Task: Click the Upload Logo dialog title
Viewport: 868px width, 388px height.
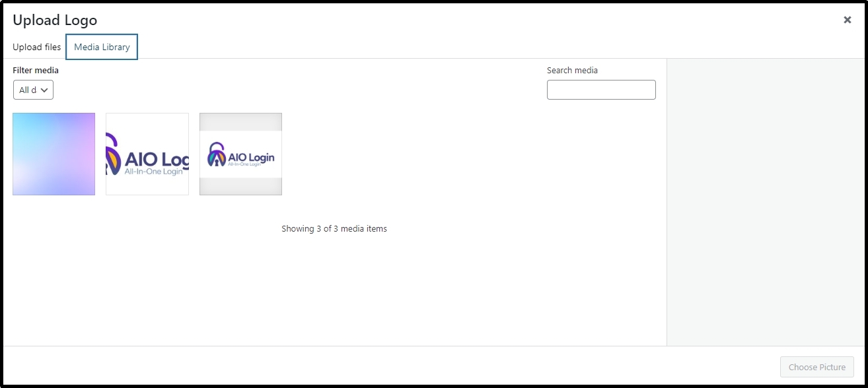Action: point(55,20)
